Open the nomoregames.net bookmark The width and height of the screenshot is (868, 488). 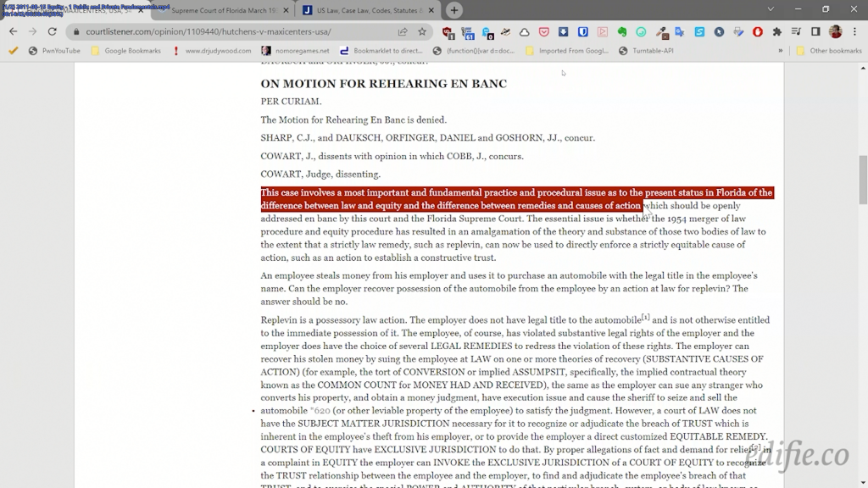pyautogui.click(x=295, y=50)
